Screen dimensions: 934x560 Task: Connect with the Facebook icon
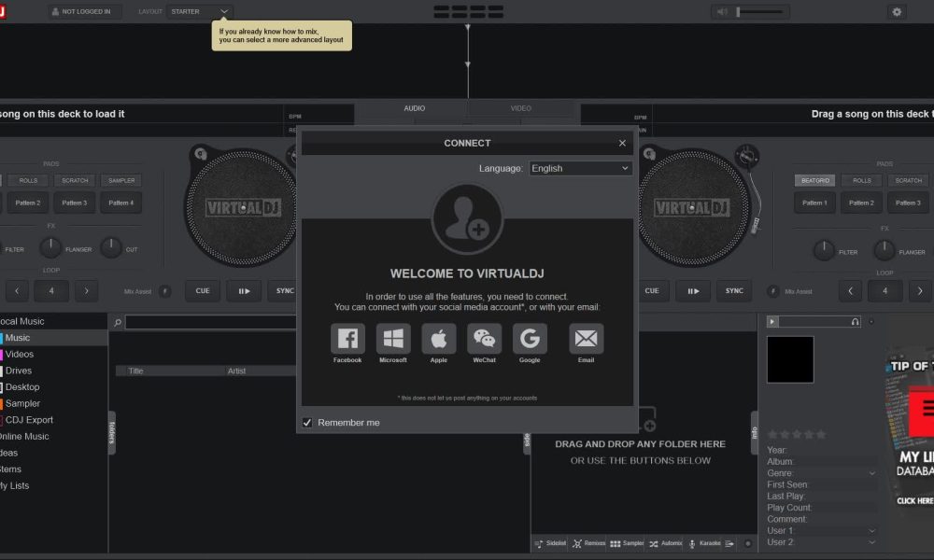[347, 339]
